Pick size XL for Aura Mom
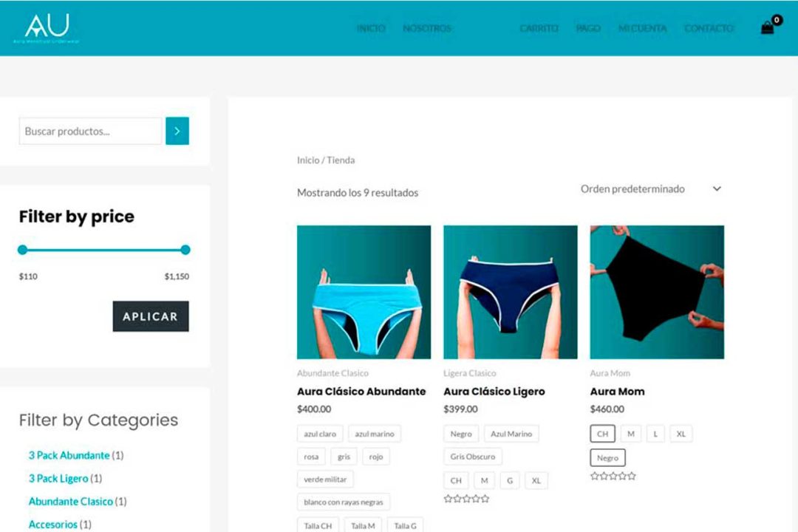Image resolution: width=798 pixels, height=532 pixels. [x=681, y=434]
